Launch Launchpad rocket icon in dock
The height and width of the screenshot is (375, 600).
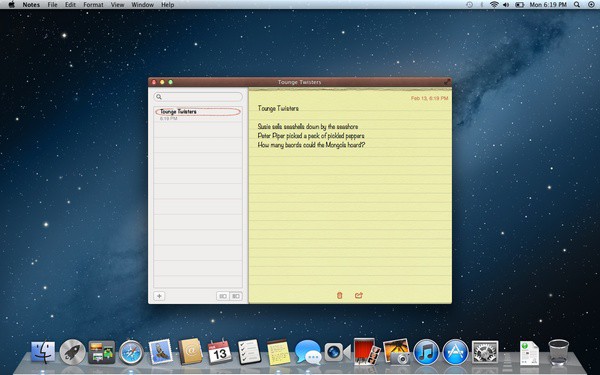point(72,352)
